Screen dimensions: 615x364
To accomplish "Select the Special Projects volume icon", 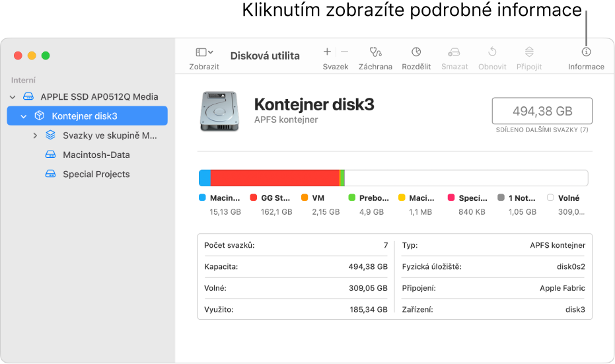I will 51,174.
